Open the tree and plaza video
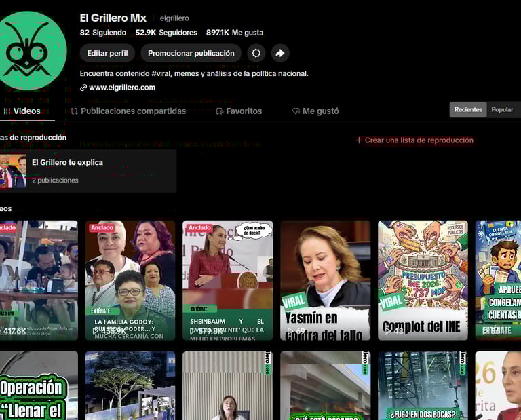 point(130,386)
